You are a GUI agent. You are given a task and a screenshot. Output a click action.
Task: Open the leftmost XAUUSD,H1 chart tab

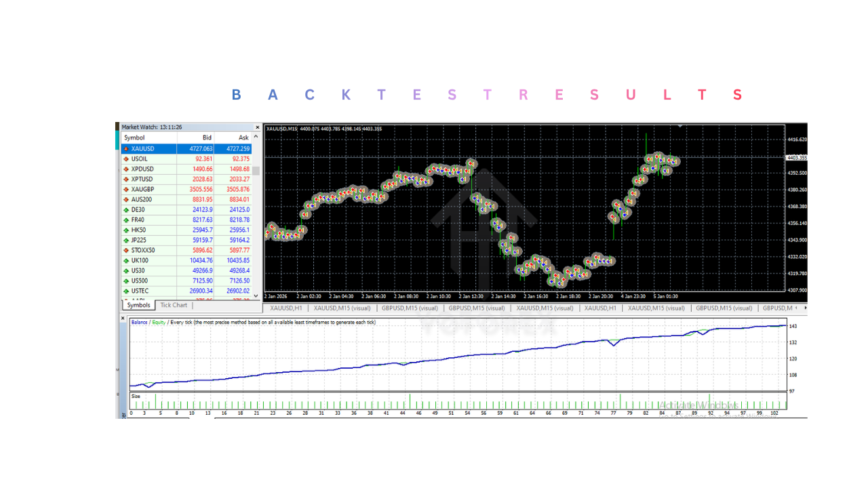tap(285, 308)
